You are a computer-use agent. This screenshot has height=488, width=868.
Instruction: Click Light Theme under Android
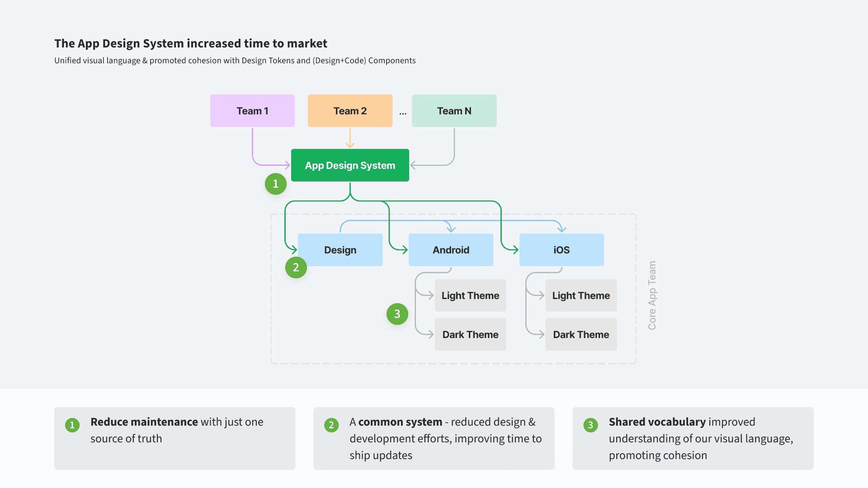[x=470, y=296]
